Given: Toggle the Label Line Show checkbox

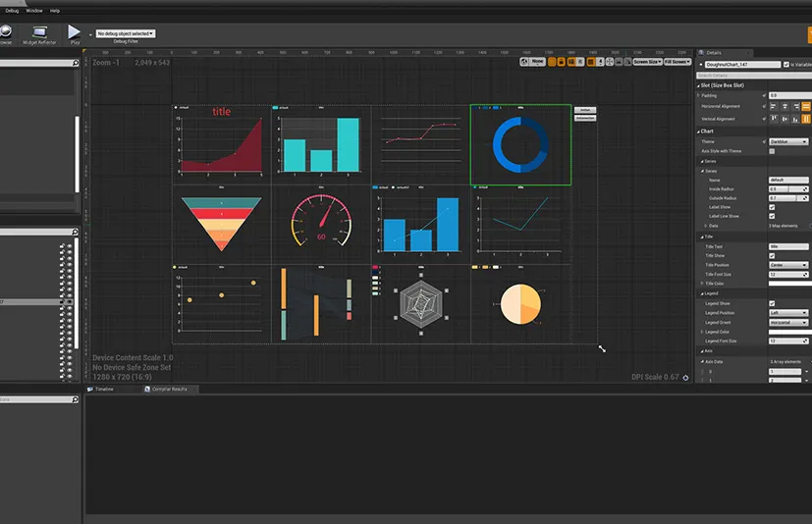Looking at the screenshot, I should [772, 216].
